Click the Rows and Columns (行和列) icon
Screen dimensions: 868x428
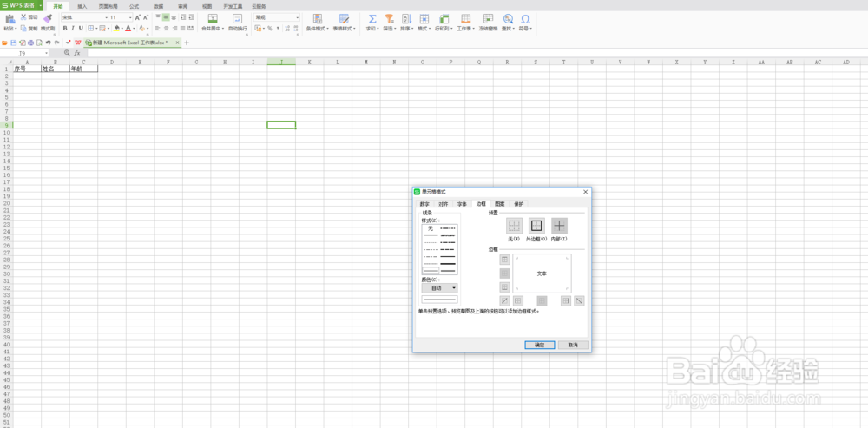tap(444, 18)
